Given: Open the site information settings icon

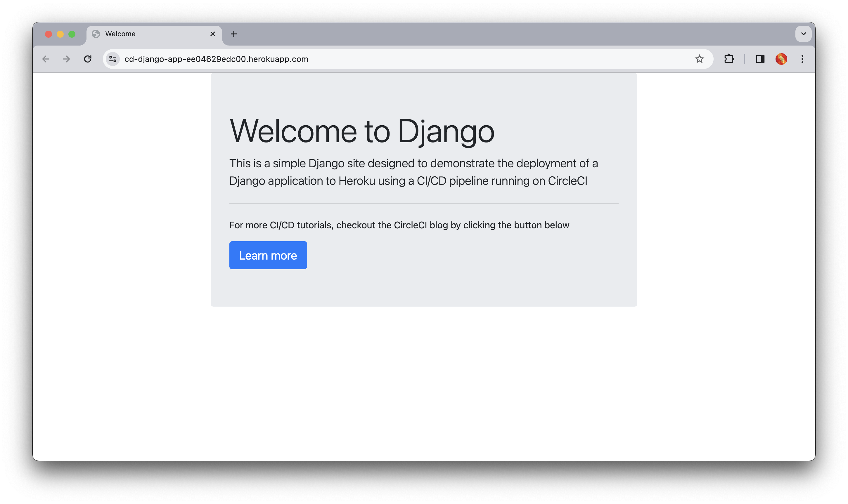Looking at the screenshot, I should [113, 59].
